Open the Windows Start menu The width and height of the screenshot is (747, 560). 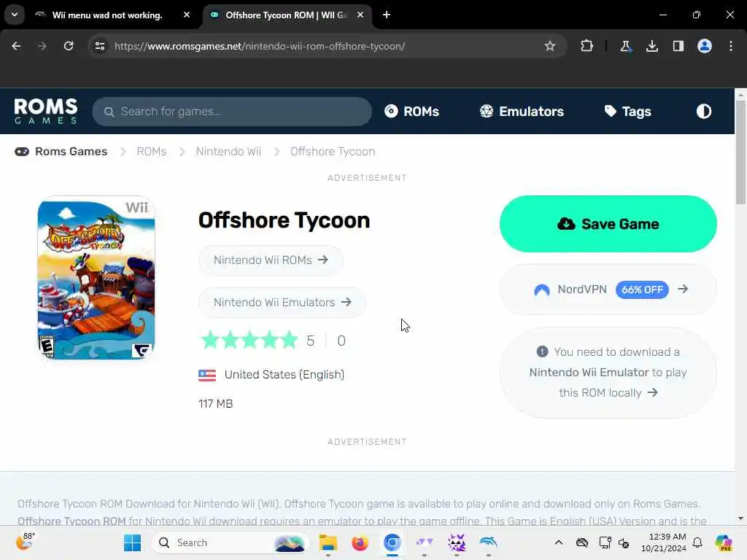click(132, 542)
